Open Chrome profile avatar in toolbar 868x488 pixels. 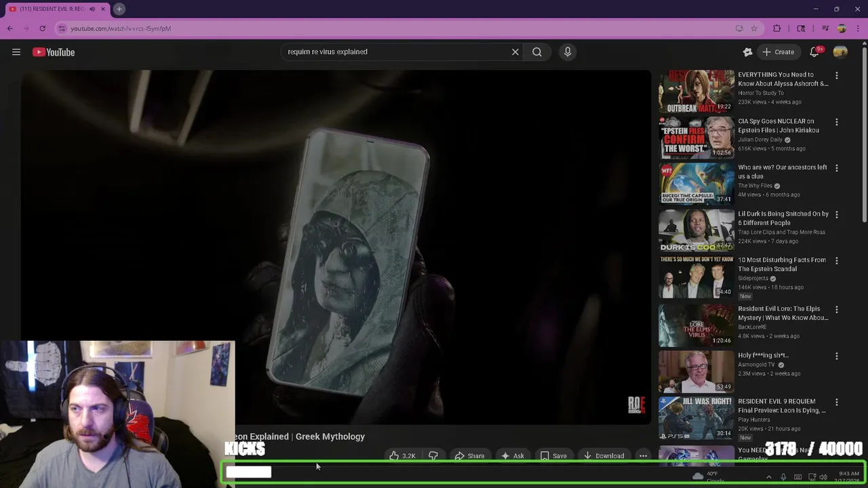pyautogui.click(x=842, y=28)
